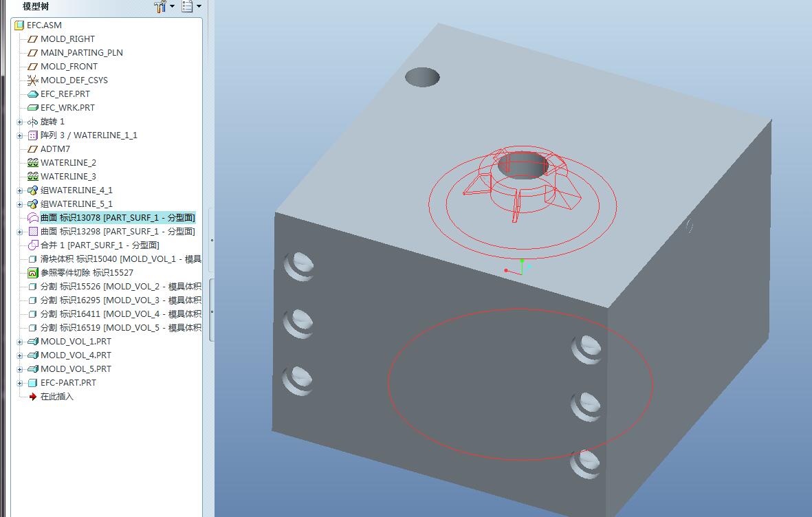Click the model tree show list icon

[x=188, y=6]
